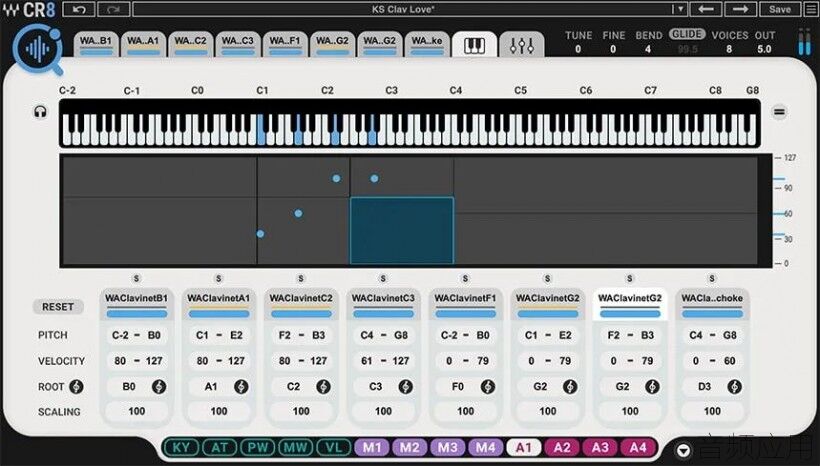
Task: Edit the VOICES value 8
Action: (729, 49)
